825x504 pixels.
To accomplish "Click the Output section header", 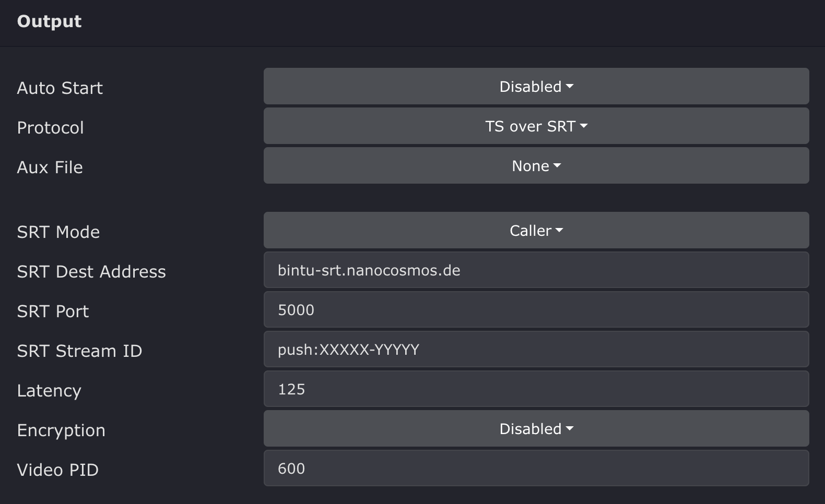I will (50, 21).
